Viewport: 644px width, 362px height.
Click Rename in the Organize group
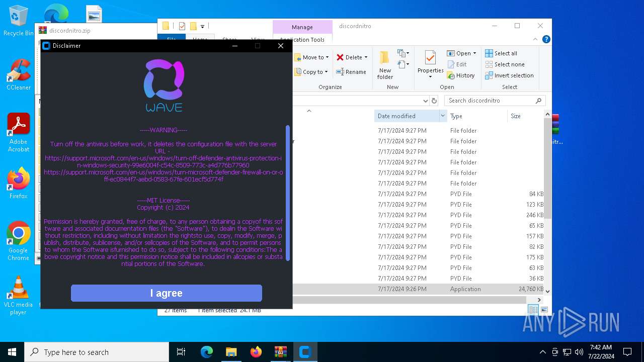click(x=351, y=72)
